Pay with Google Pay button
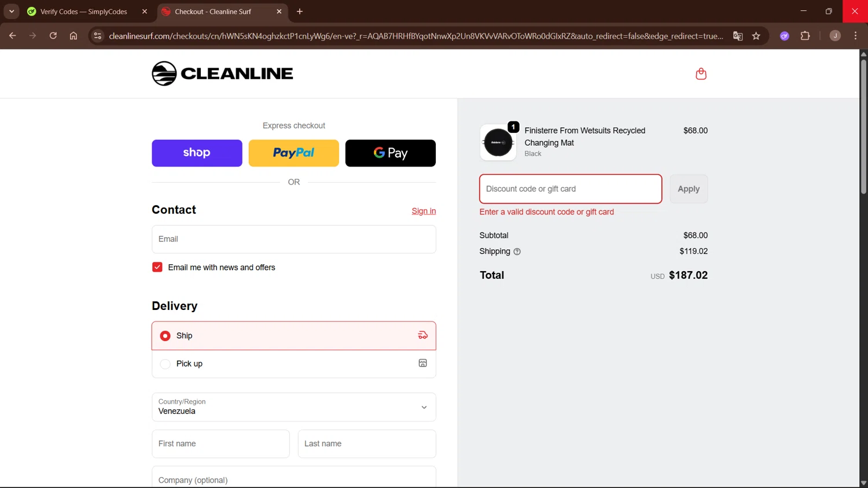 point(391,153)
